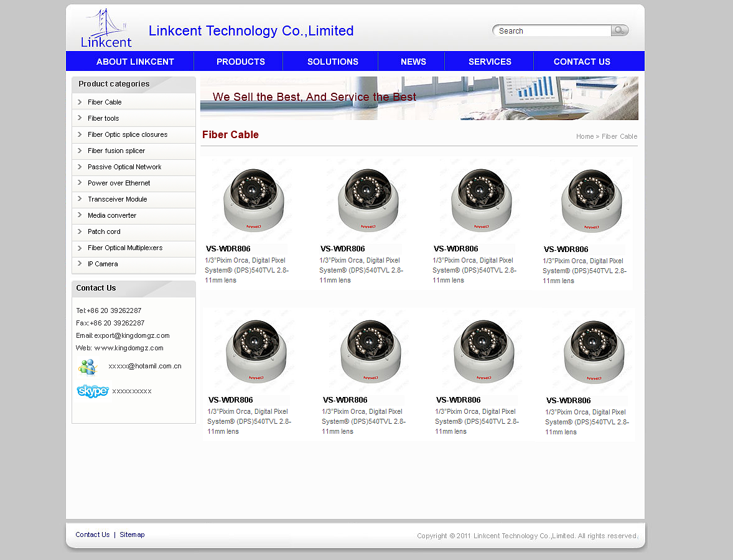The height and width of the screenshot is (560, 733).
Task: Click the arrow icon beside Fiber Cable
Action: click(80, 102)
